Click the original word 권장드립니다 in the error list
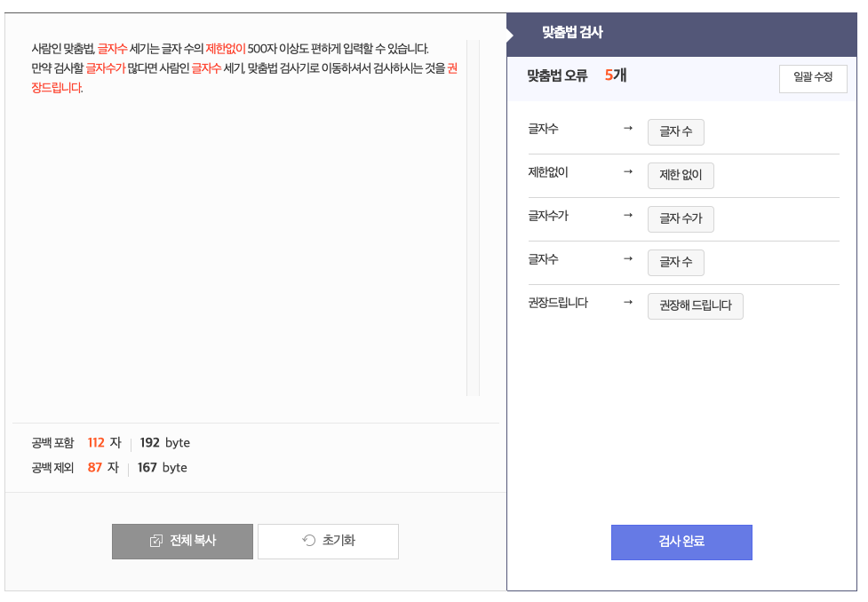 tap(558, 303)
